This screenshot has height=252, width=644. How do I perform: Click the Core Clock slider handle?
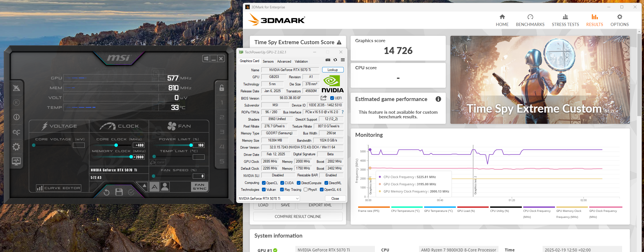coord(116,145)
